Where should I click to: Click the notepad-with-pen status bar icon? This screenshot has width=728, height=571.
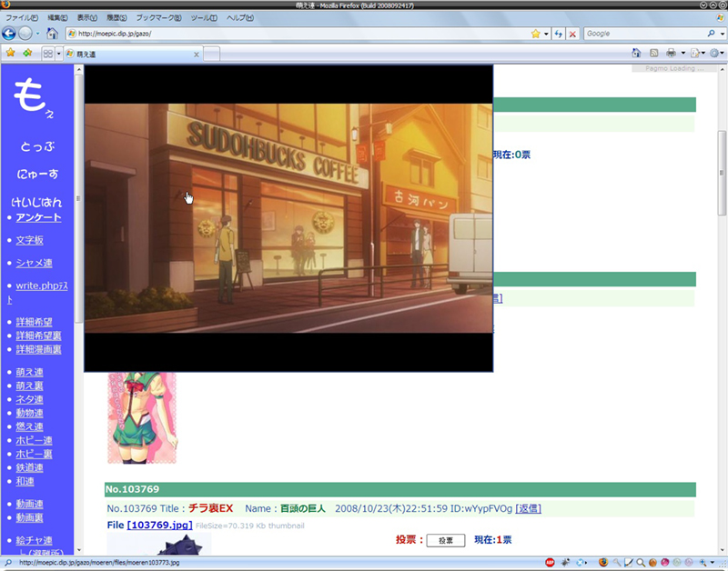(x=629, y=563)
